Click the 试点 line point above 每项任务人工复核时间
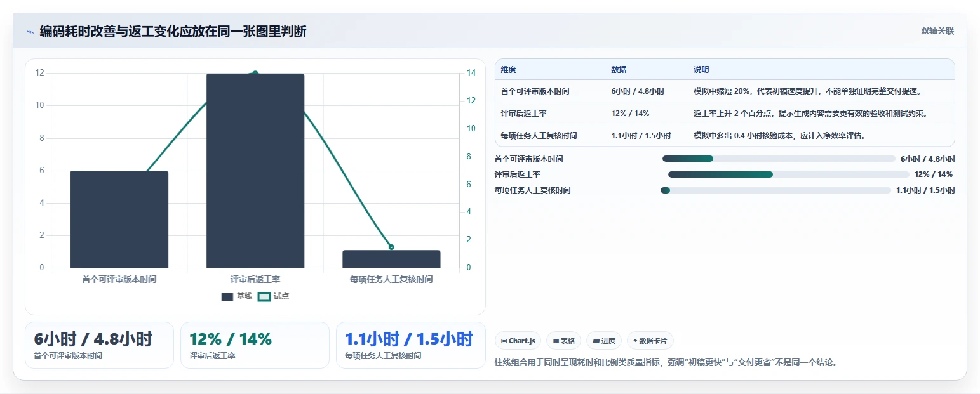 tap(391, 247)
